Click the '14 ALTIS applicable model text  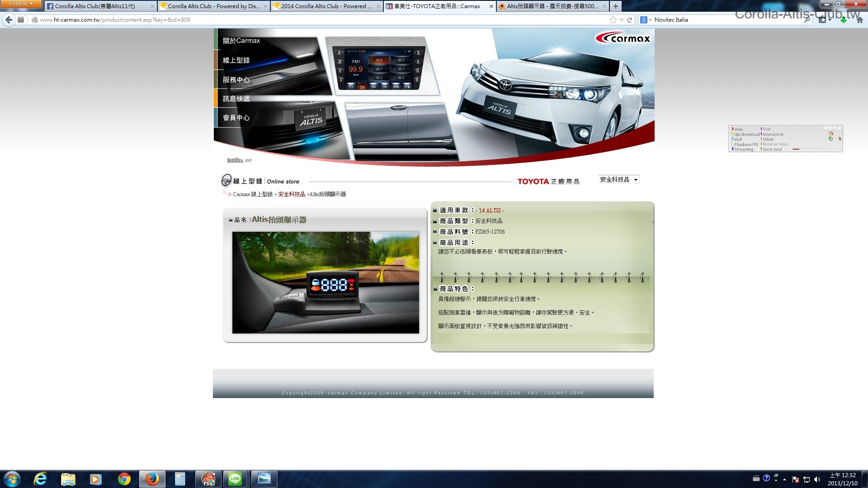click(x=490, y=211)
